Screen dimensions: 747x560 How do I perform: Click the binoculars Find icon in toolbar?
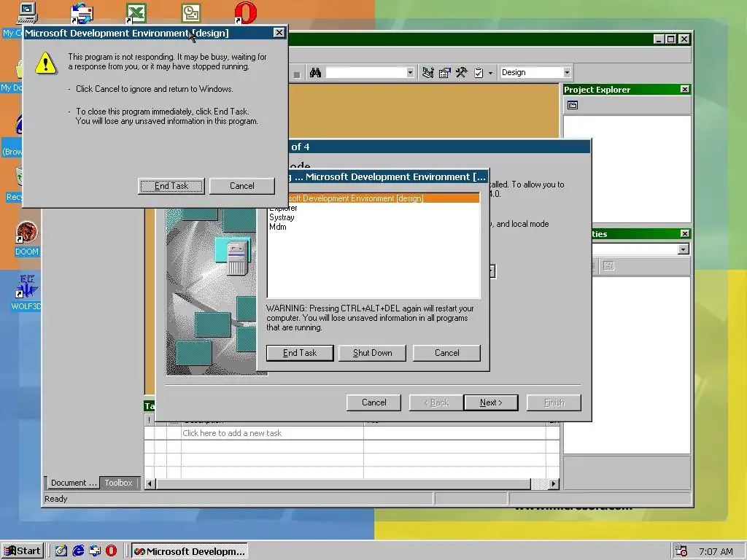tap(315, 73)
